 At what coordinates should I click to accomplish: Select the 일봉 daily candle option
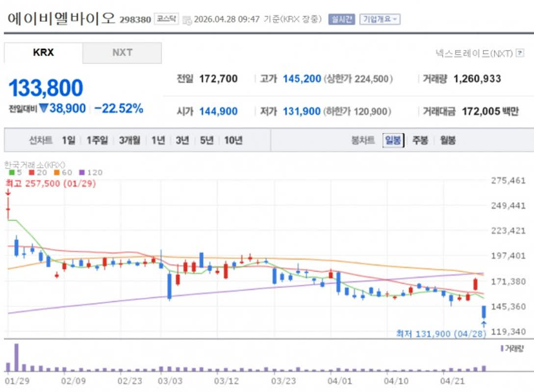point(393,141)
